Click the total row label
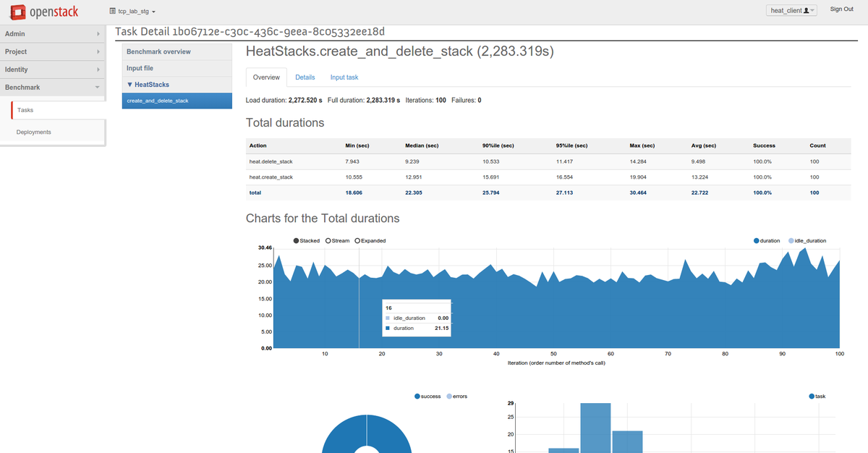 point(255,192)
